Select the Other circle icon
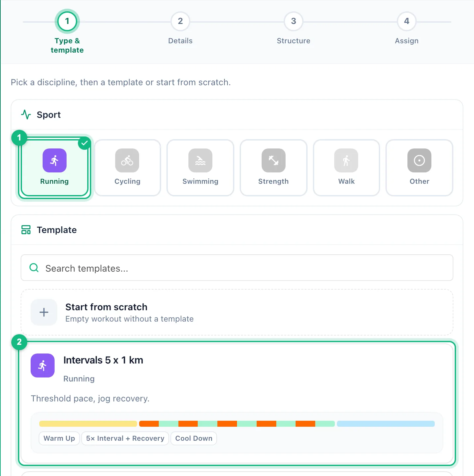The height and width of the screenshot is (476, 474). [x=419, y=160]
